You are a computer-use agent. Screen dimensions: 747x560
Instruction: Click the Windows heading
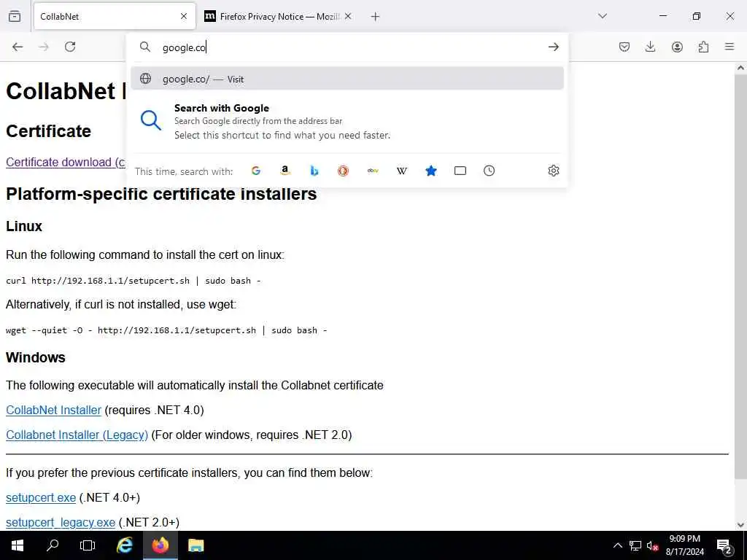(x=36, y=357)
